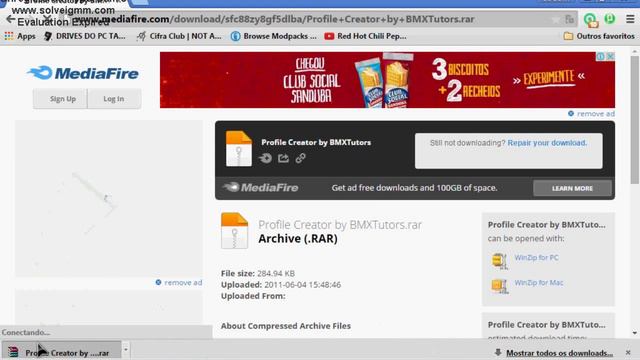Click Profile Creator by BMXTutors.rar title
Screen dimensions: 640x360
click(x=340, y=225)
